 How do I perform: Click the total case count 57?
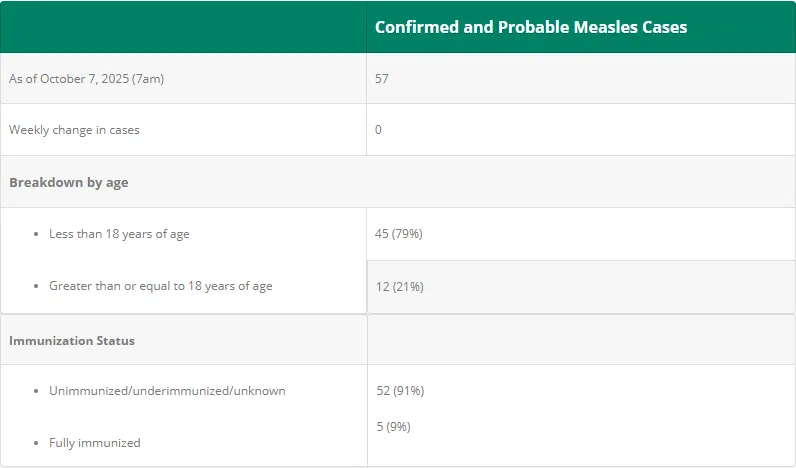click(382, 78)
